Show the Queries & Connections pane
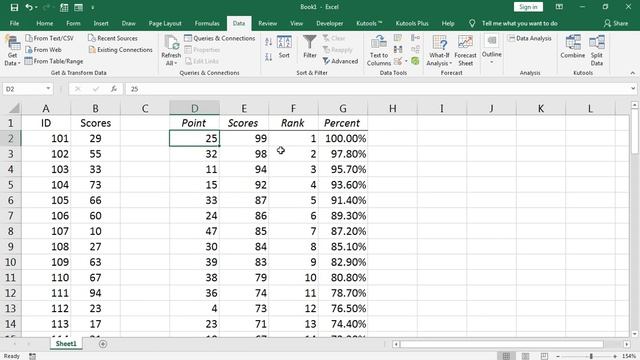Screen dimensions: 640x360 220,38
